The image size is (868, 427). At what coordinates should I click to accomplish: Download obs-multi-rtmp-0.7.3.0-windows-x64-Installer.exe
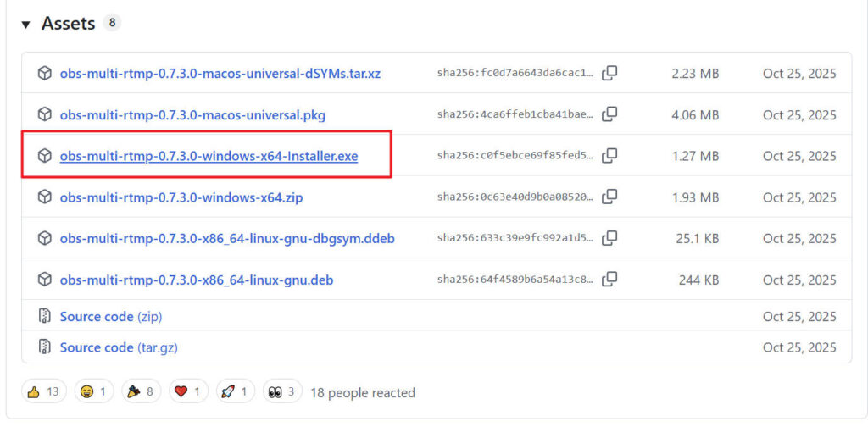[x=209, y=156]
